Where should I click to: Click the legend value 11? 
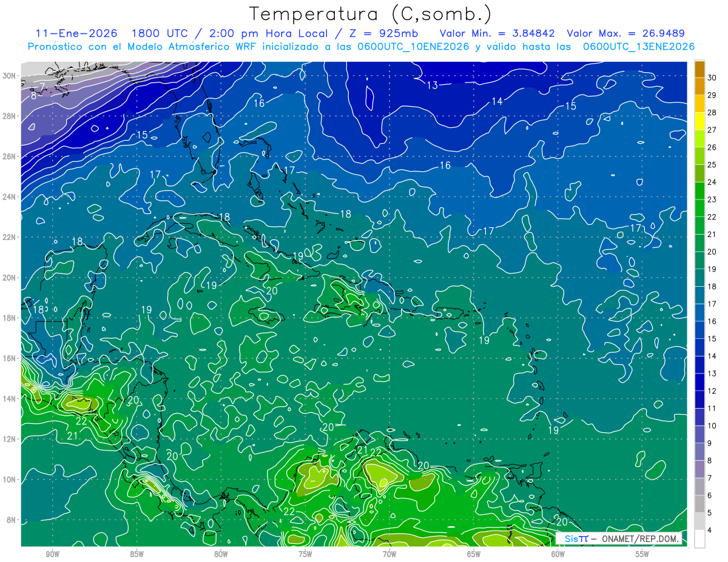click(x=712, y=409)
